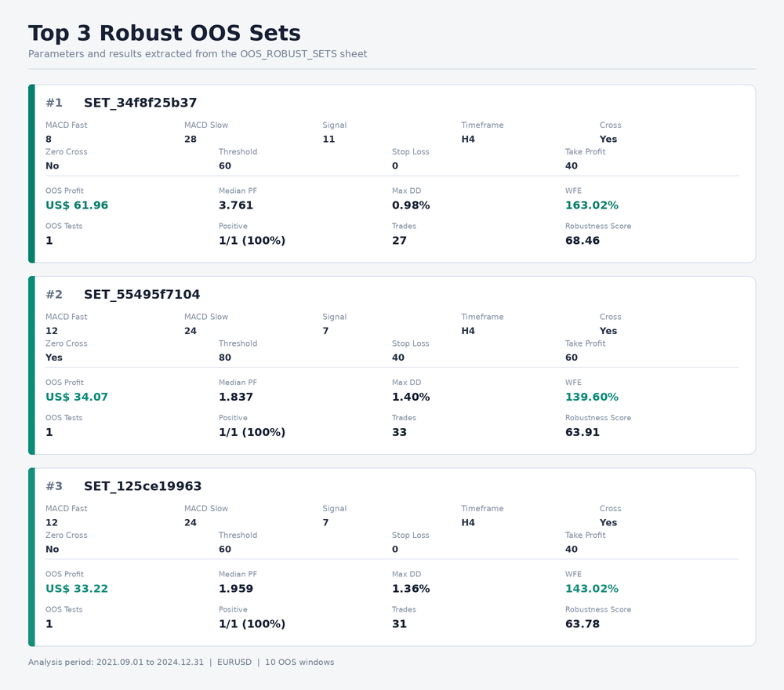Click Stop Loss value 0 in set #3

point(395,549)
